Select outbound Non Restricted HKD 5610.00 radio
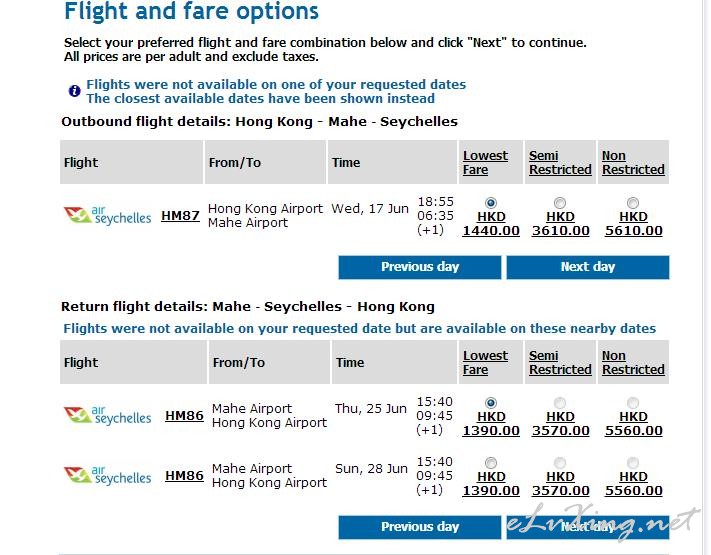 point(633,203)
